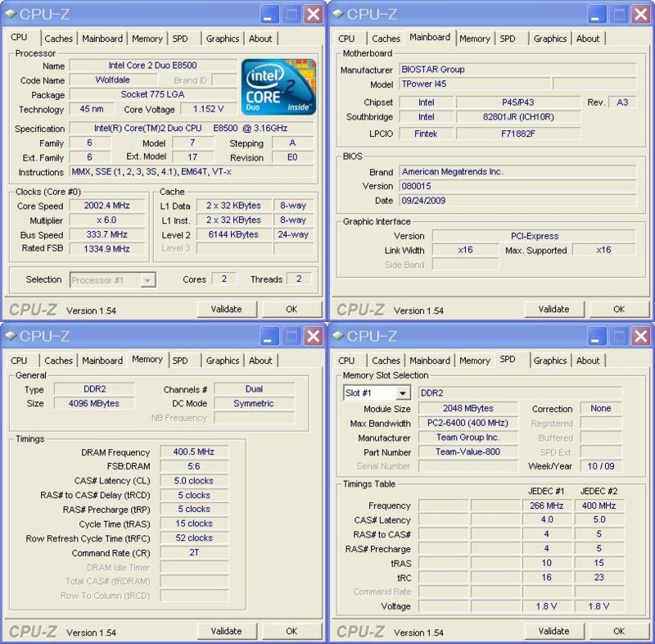Click the BIOSTAR Group manufacturer field

517,70
